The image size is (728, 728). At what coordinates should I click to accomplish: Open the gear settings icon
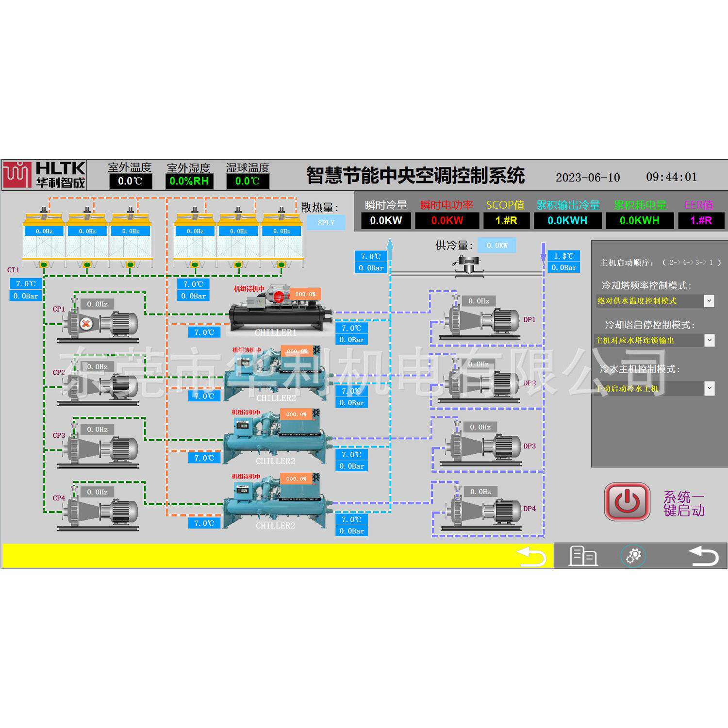click(633, 556)
